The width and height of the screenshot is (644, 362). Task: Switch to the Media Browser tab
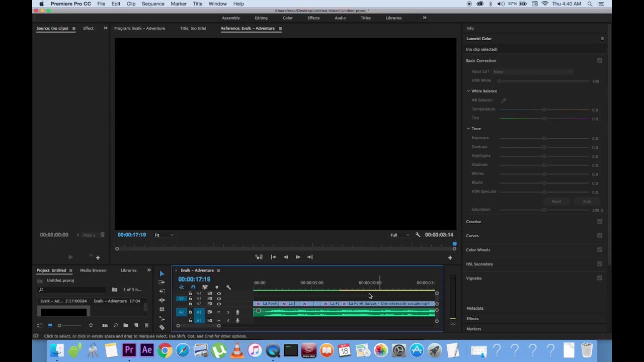(x=94, y=270)
